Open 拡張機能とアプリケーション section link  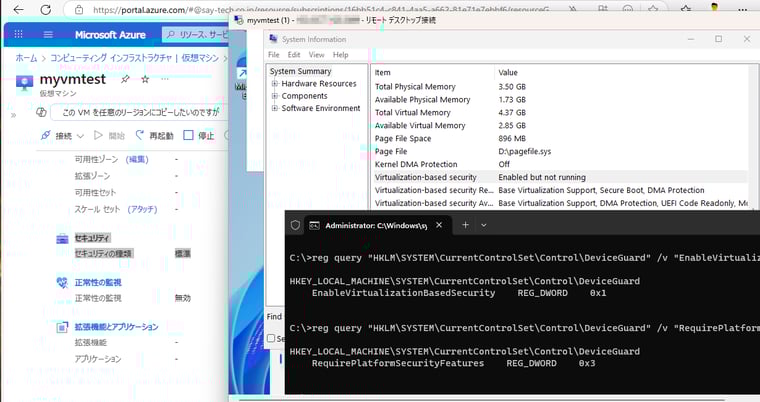point(116,327)
